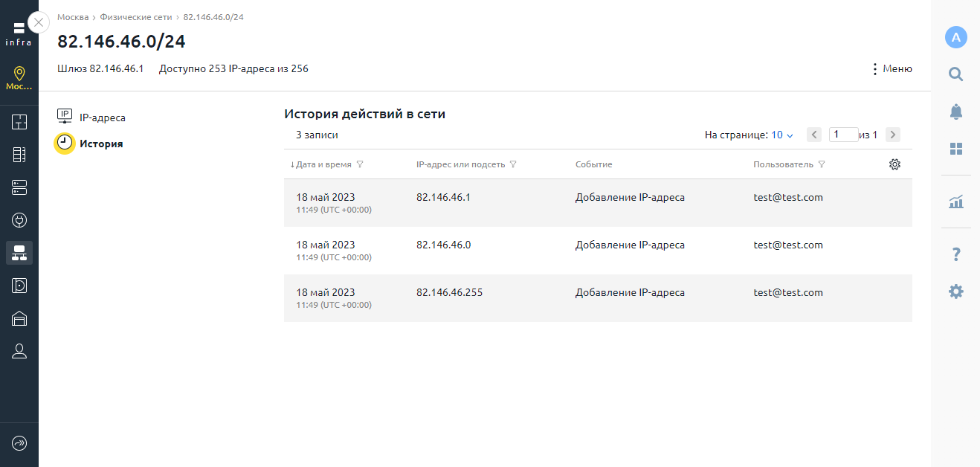The height and width of the screenshot is (467, 980).
Task: Open the statistics chart icon
Action: pos(955,202)
